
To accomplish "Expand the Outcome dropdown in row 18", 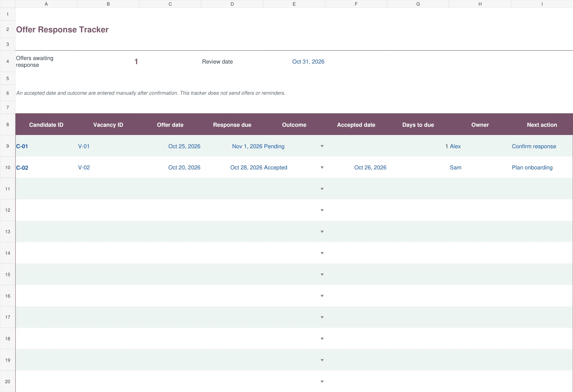I will click(322, 339).
